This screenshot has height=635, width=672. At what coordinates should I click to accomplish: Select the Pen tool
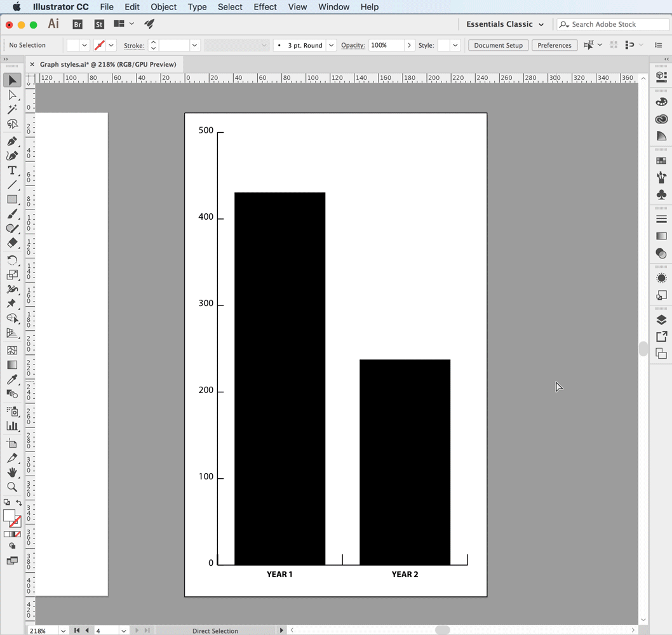12,141
